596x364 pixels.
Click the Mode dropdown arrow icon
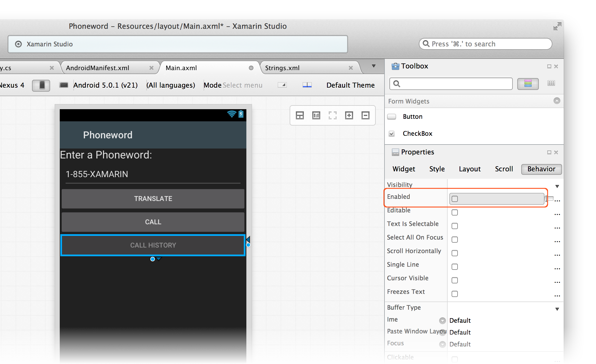283,85
